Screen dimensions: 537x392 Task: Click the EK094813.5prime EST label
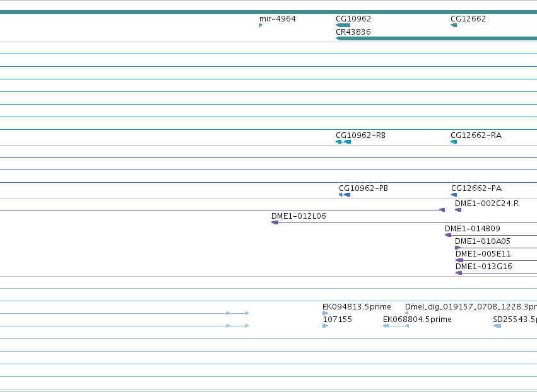pos(357,307)
